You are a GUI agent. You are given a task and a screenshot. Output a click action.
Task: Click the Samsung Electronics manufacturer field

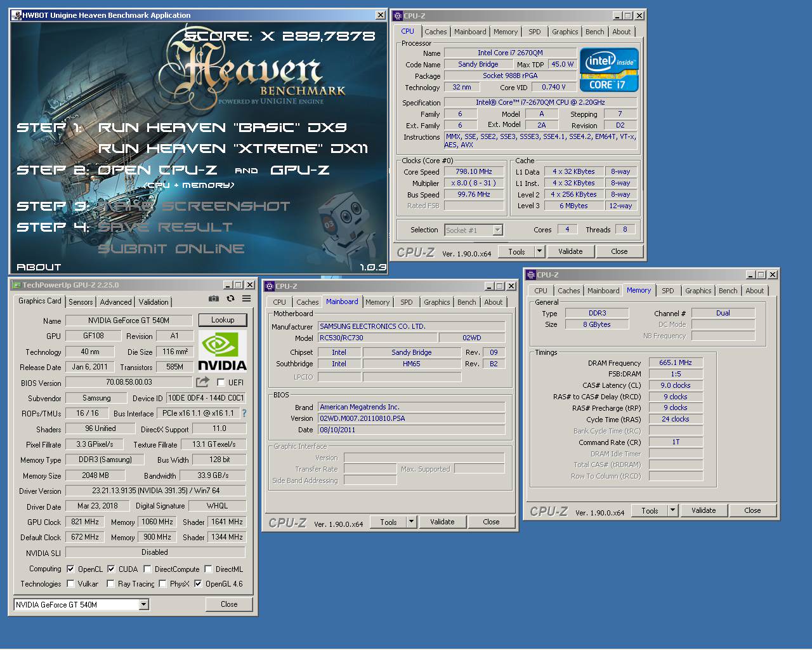pyautogui.click(x=411, y=326)
